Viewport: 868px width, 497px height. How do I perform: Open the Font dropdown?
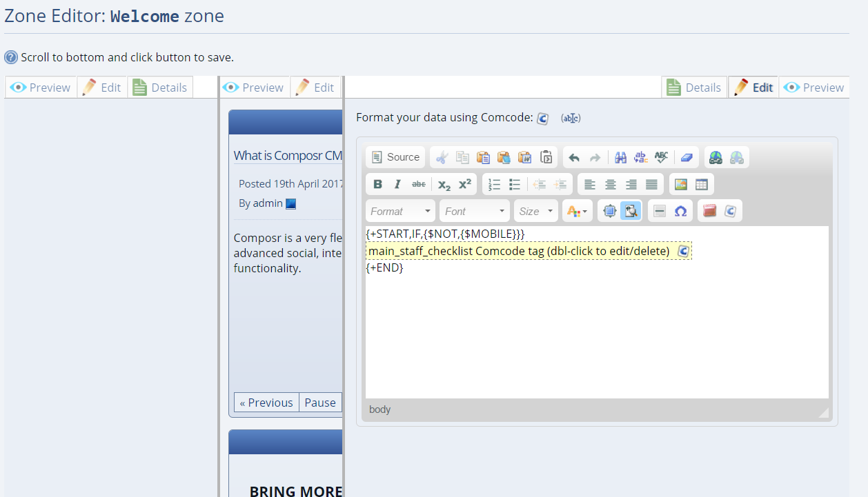coord(474,211)
